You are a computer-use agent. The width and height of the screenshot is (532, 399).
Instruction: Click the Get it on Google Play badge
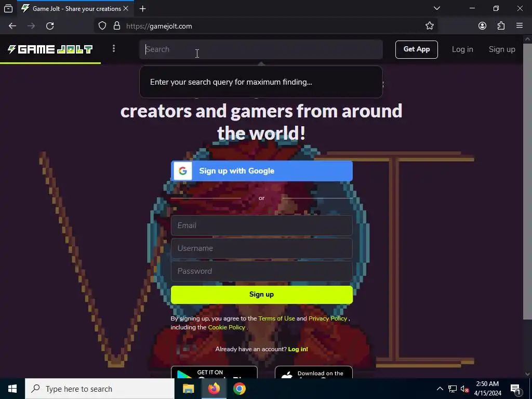point(214,372)
